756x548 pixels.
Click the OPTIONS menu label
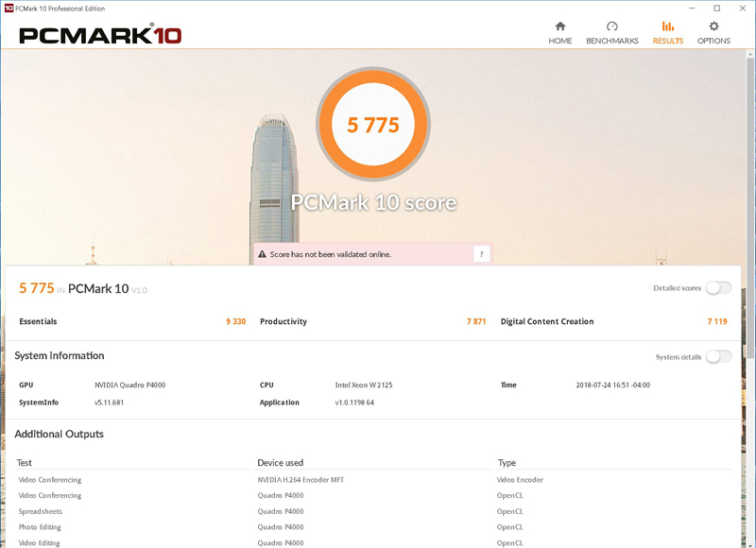(713, 41)
